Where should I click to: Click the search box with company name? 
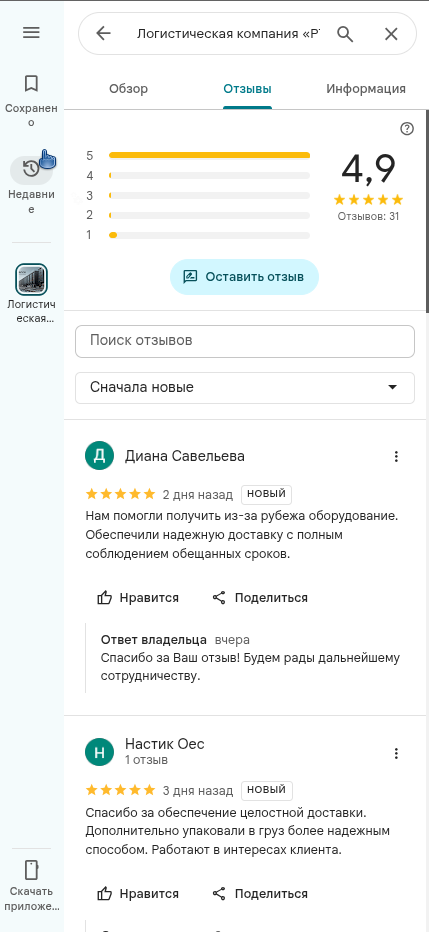(x=228, y=34)
